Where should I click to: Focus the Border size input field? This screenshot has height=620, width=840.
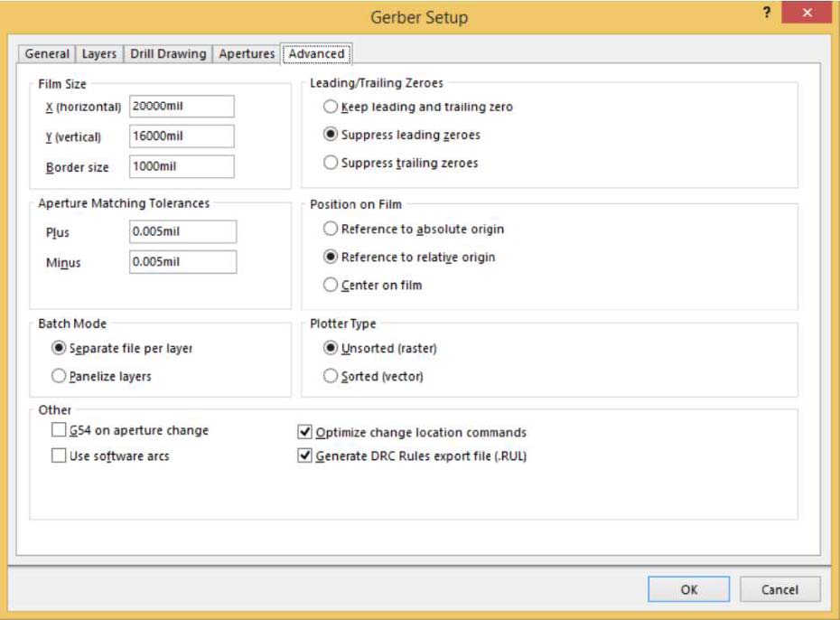point(182,166)
